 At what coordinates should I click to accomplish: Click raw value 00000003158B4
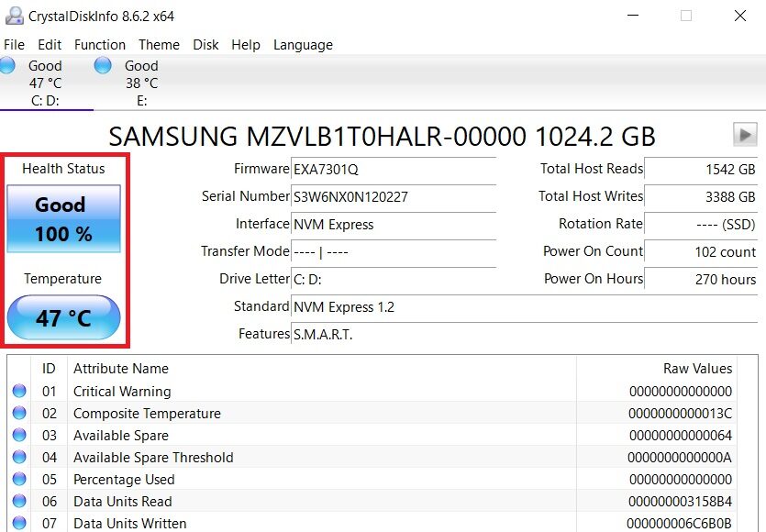680,501
